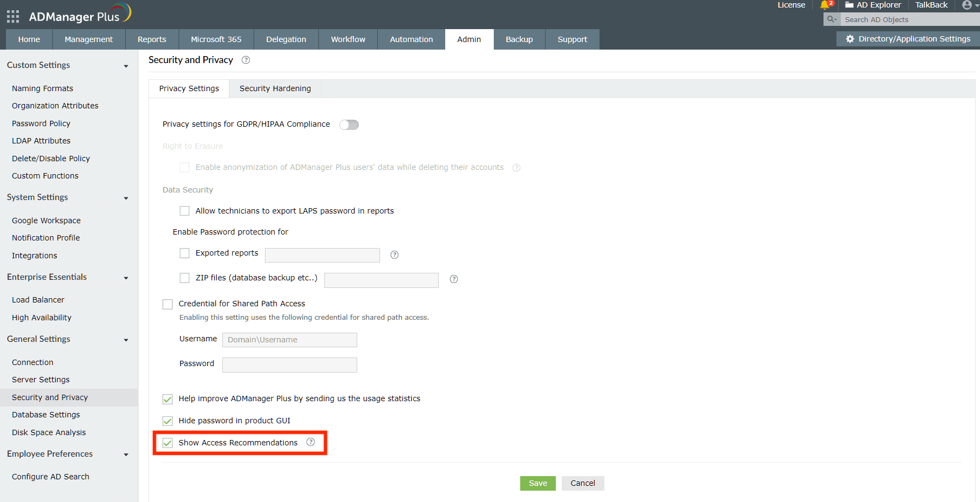Open the notifications bell icon
980x502 pixels.
click(825, 5)
